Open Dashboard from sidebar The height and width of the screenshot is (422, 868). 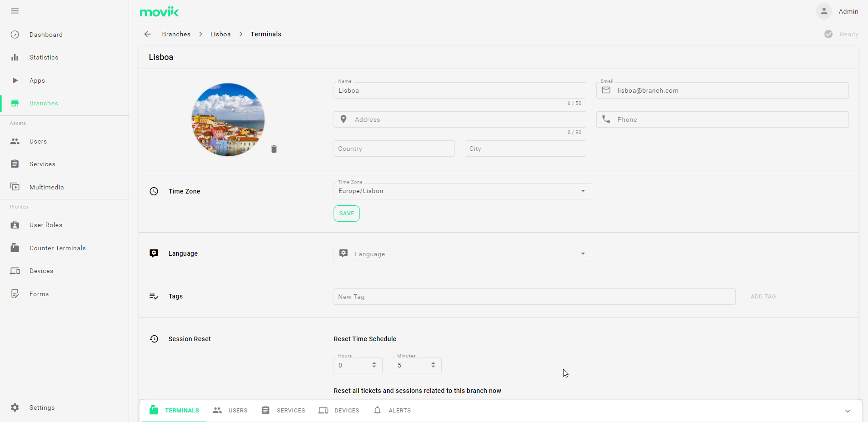[64, 35]
